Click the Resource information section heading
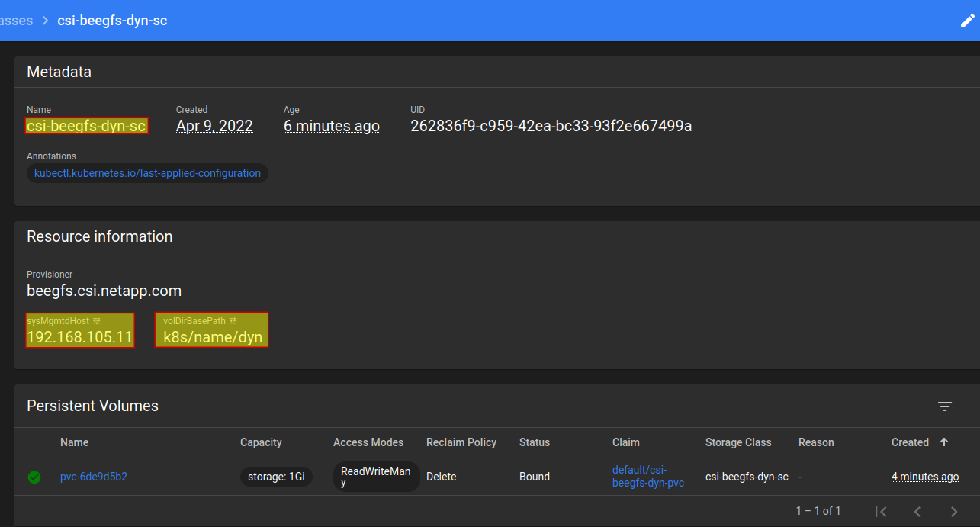Viewport: 980px width, 527px height. pos(99,236)
